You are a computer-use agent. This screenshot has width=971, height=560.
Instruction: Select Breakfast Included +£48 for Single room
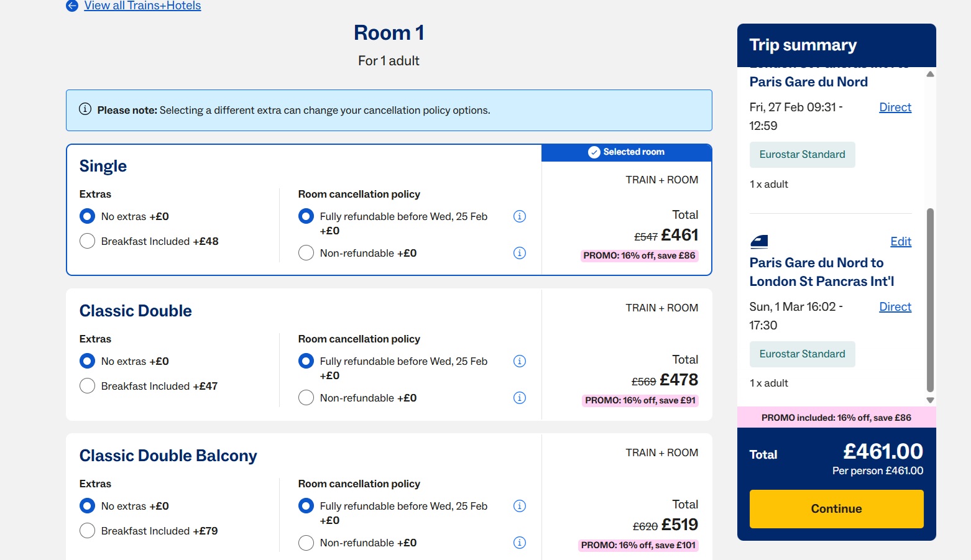(x=88, y=241)
